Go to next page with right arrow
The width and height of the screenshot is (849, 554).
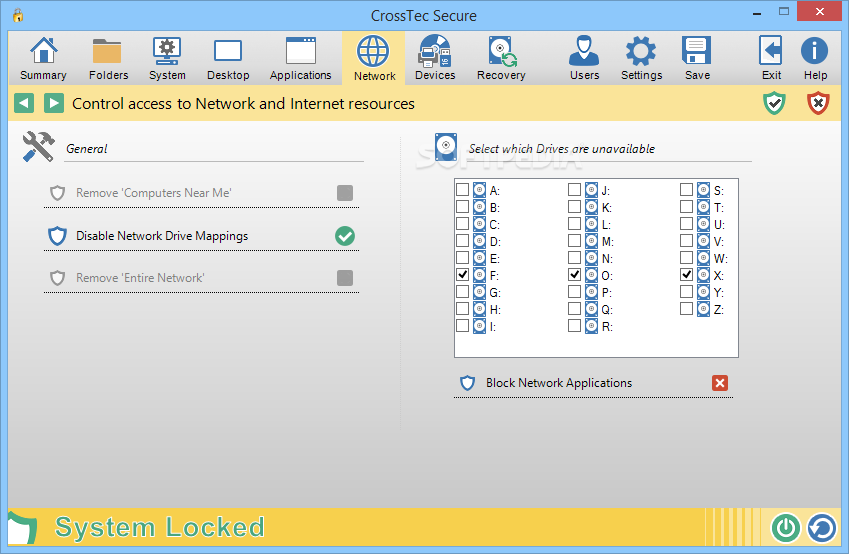pyautogui.click(x=54, y=103)
